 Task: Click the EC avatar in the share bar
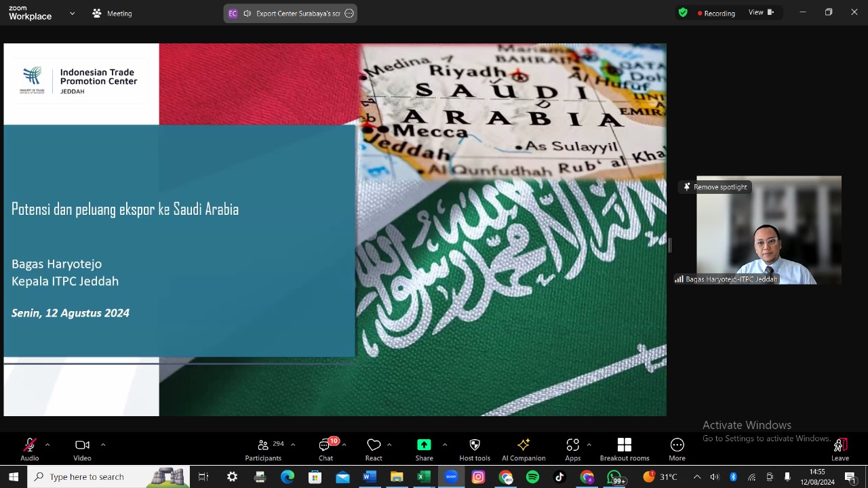pyautogui.click(x=233, y=13)
